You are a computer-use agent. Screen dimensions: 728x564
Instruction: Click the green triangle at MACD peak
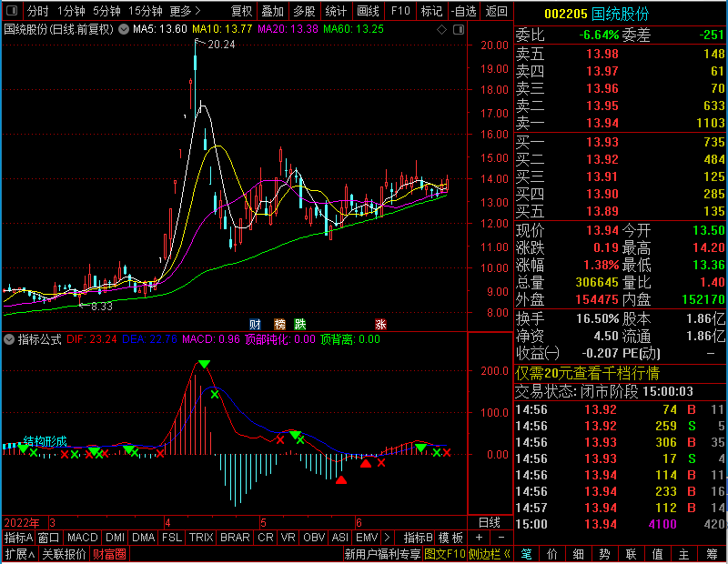[x=204, y=364]
